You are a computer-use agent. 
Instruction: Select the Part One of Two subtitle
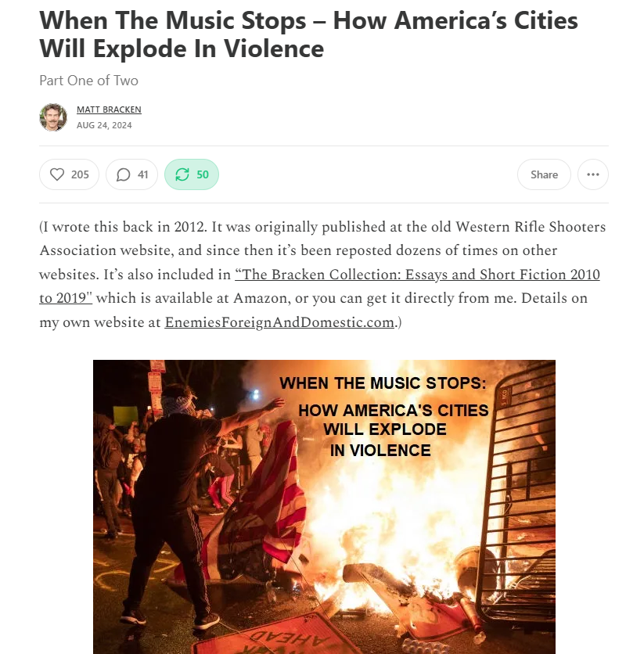(89, 80)
